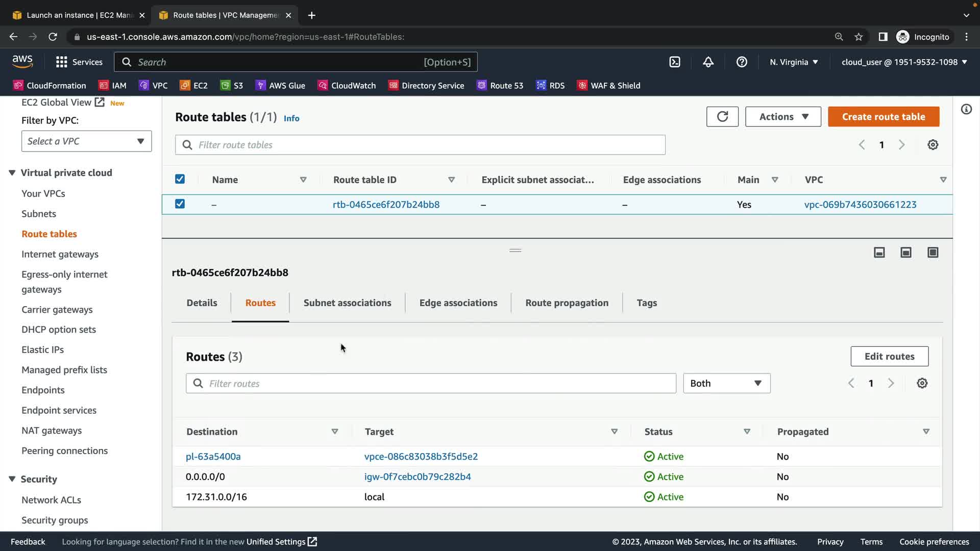Click the help question mark icon
Screen dimensions: 980x551
pyautogui.click(x=742, y=62)
